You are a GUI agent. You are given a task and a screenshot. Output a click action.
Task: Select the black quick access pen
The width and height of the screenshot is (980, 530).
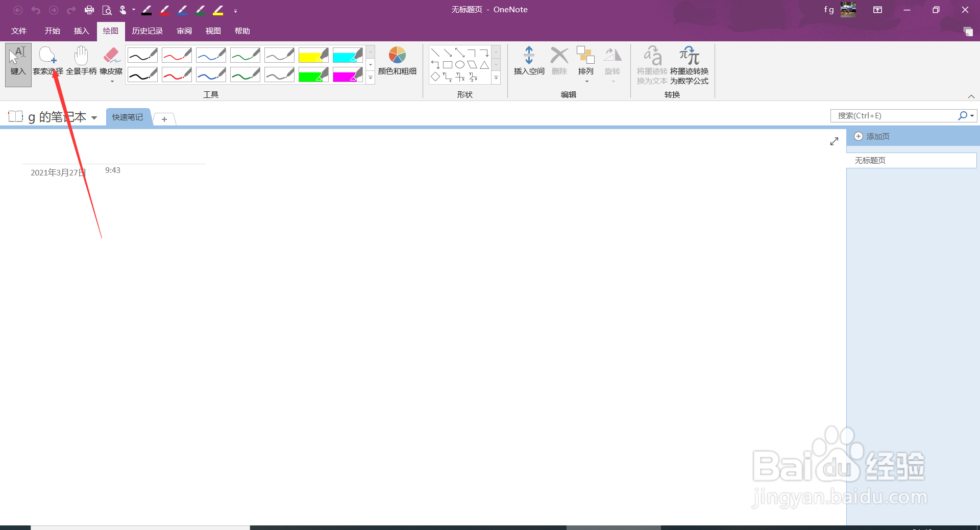pyautogui.click(x=146, y=10)
